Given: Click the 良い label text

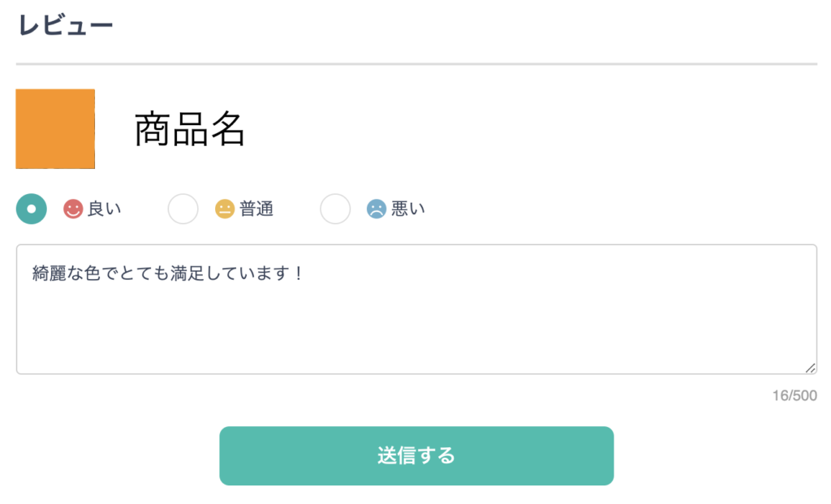Looking at the screenshot, I should tap(105, 209).
